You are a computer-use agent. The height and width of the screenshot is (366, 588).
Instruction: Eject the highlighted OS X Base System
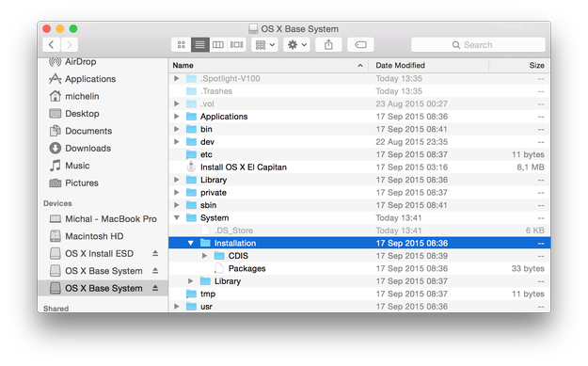pyautogui.click(x=155, y=288)
